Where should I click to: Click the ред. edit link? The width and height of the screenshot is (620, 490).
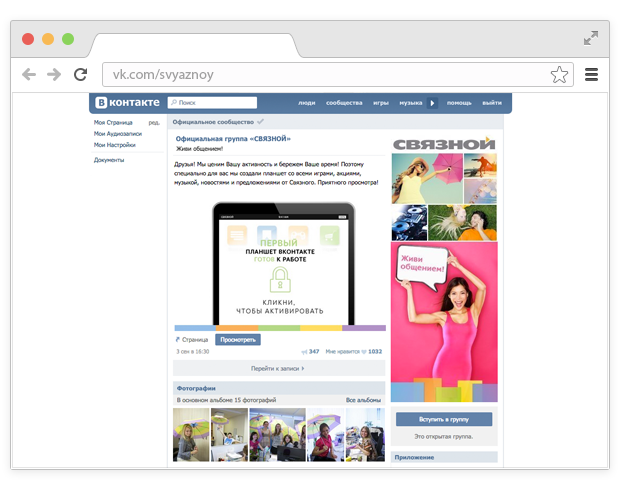pyautogui.click(x=154, y=123)
